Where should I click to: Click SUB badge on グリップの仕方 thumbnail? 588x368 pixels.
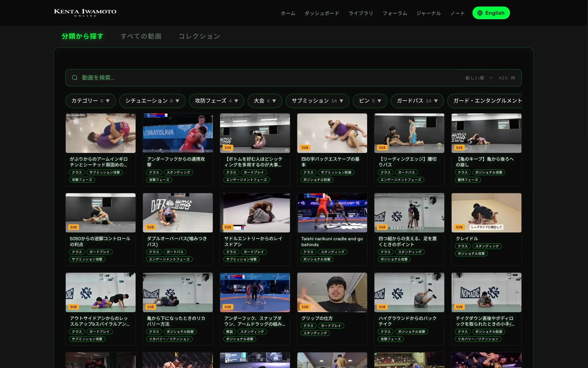pyautogui.click(x=305, y=307)
